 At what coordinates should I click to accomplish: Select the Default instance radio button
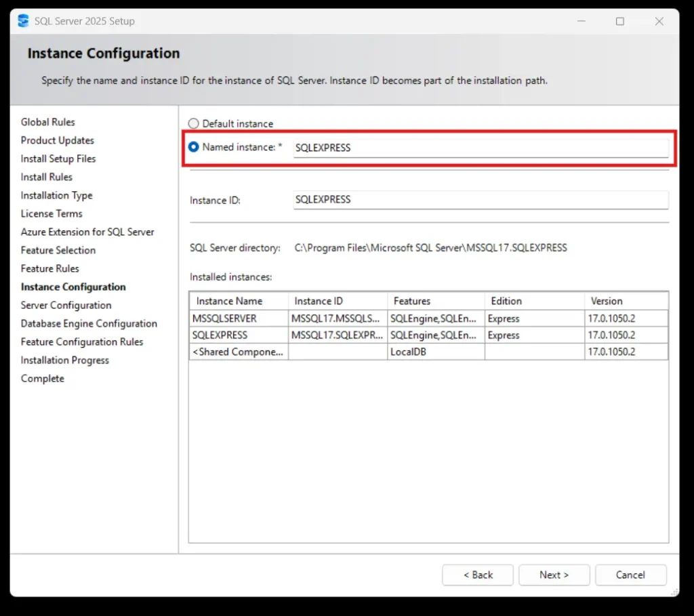point(193,123)
